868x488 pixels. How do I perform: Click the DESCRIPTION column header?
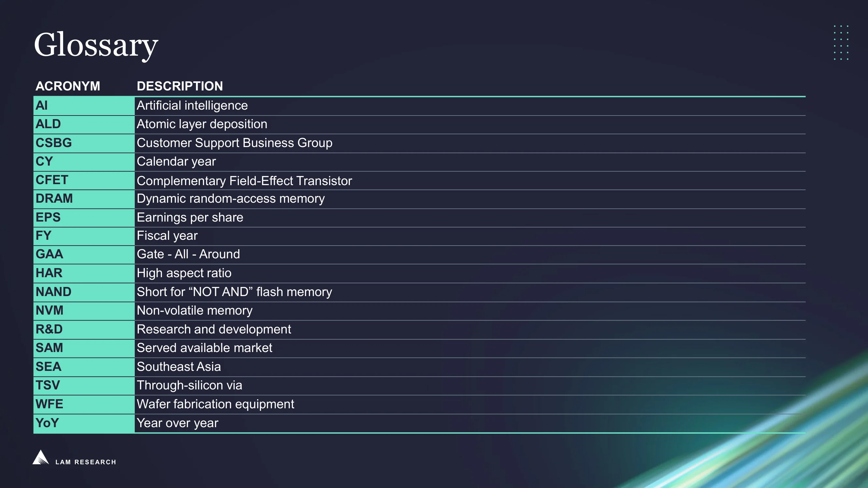[x=180, y=86]
